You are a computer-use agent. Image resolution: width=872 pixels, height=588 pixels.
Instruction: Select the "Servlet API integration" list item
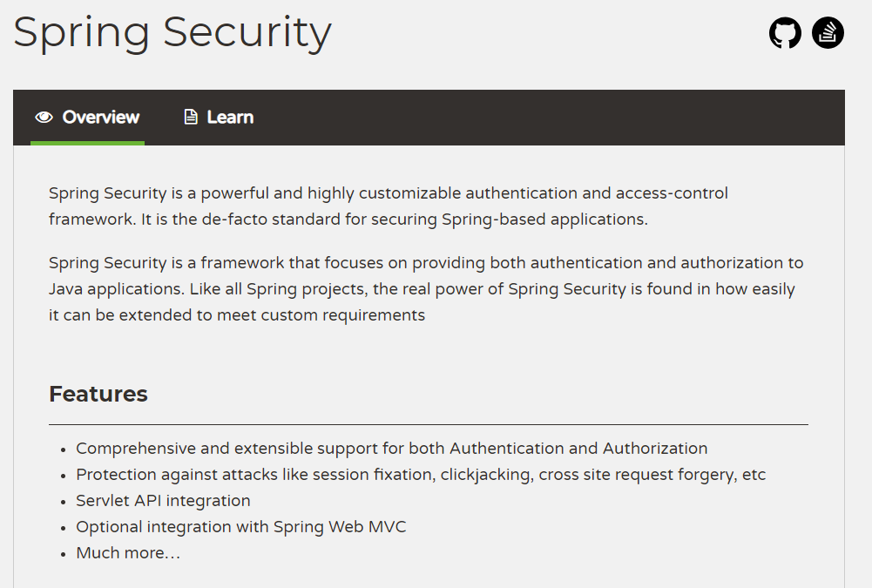163,501
